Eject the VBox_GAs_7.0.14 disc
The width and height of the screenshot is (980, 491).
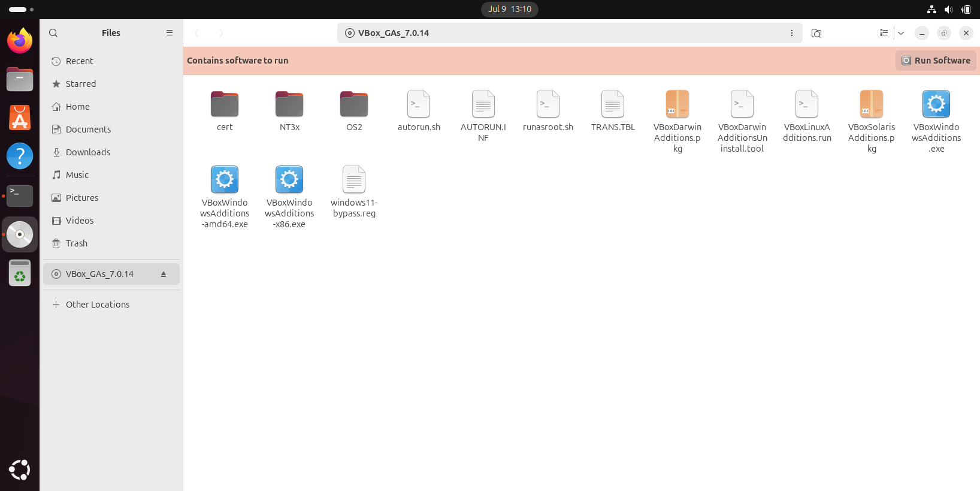click(x=164, y=274)
